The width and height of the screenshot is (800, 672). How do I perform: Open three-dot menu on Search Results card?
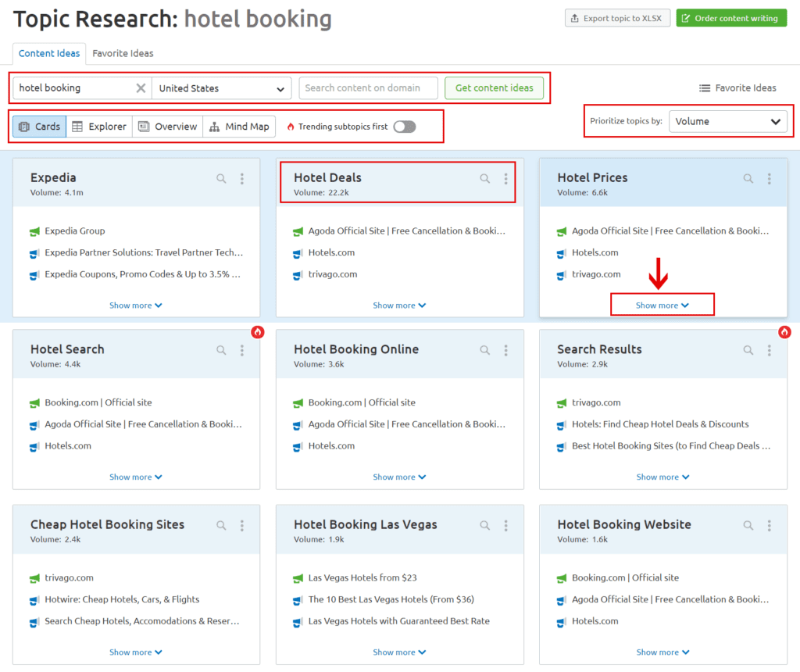pyautogui.click(x=769, y=350)
